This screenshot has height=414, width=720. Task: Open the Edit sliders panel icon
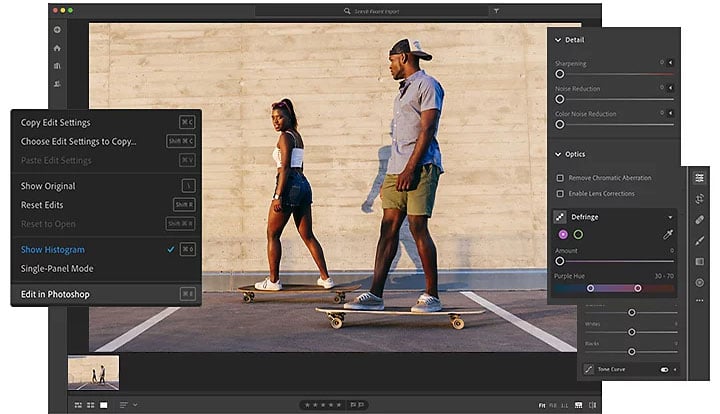tap(699, 177)
